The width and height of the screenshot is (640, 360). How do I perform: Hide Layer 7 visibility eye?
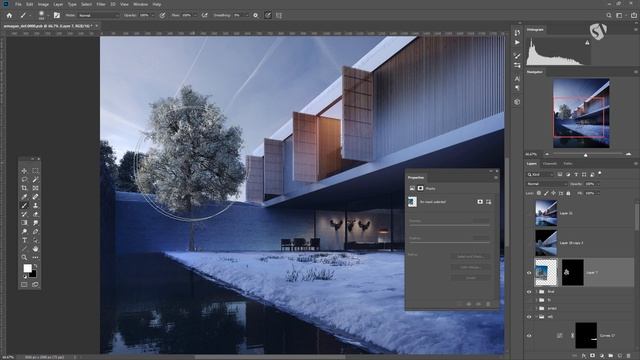(529, 273)
